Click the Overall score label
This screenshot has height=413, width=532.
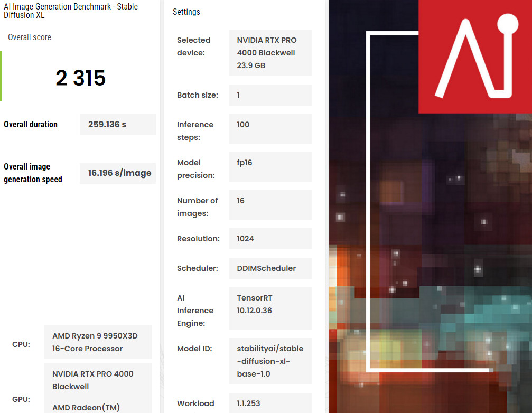coord(30,37)
